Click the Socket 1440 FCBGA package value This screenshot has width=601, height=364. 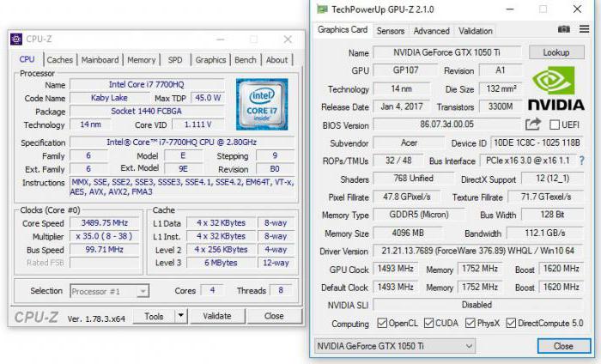click(147, 111)
